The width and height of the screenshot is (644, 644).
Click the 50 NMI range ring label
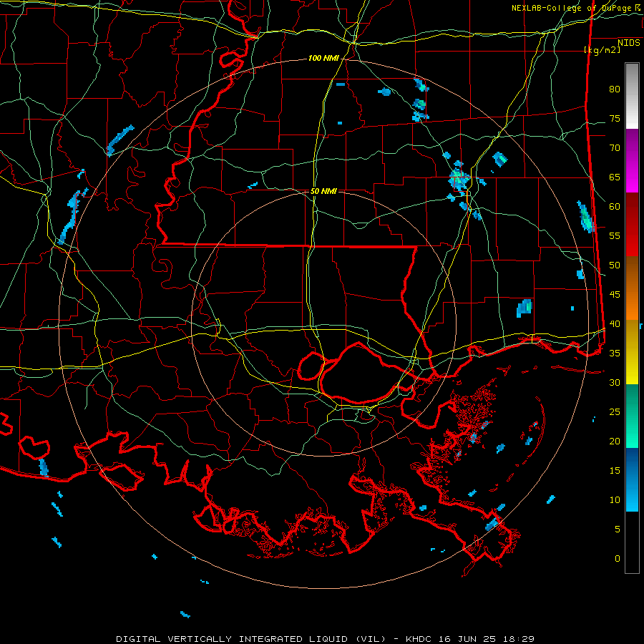click(x=323, y=191)
